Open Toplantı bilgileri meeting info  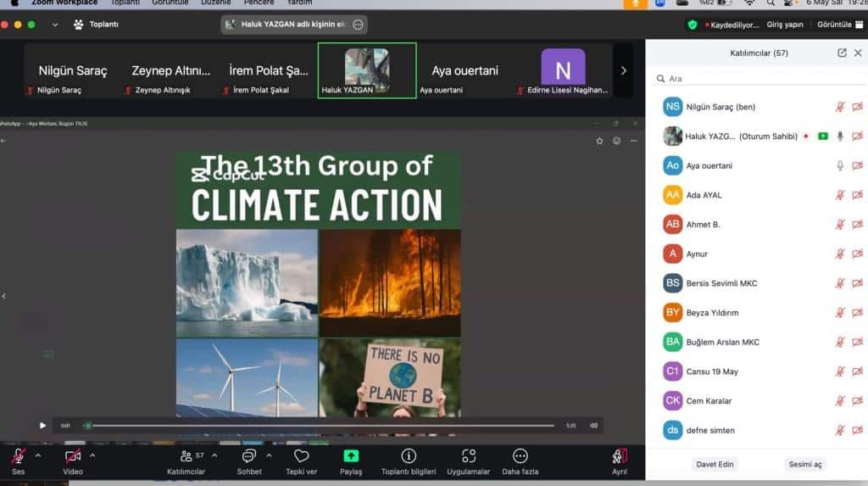click(409, 456)
